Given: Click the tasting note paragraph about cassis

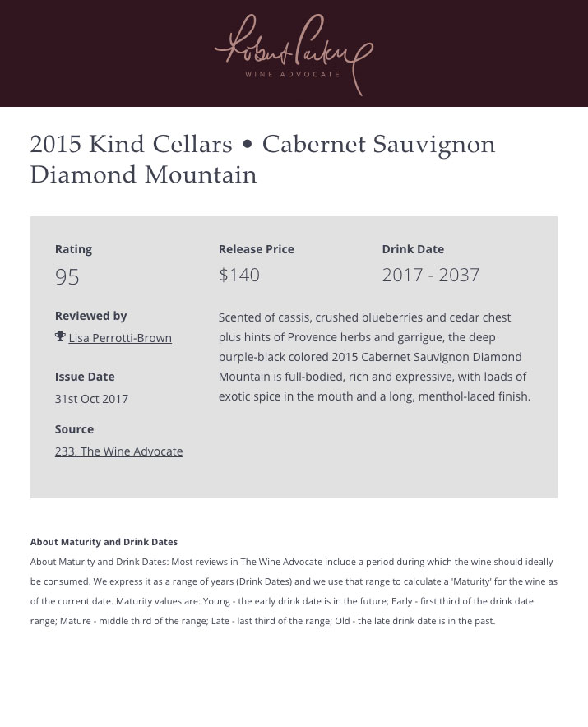Looking at the screenshot, I should [375, 357].
